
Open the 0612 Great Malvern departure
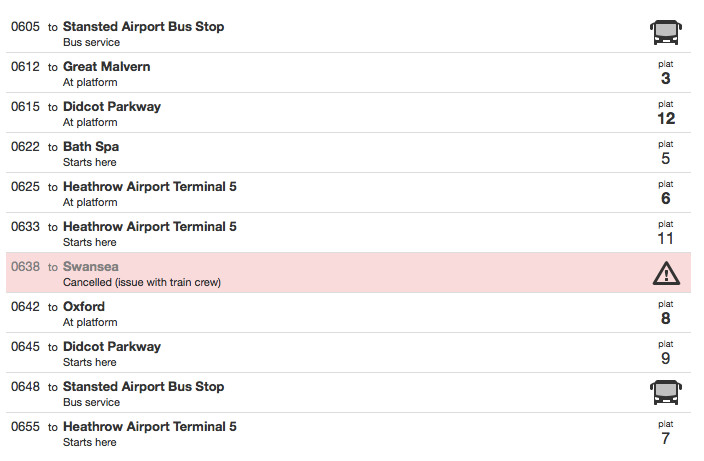(106, 67)
